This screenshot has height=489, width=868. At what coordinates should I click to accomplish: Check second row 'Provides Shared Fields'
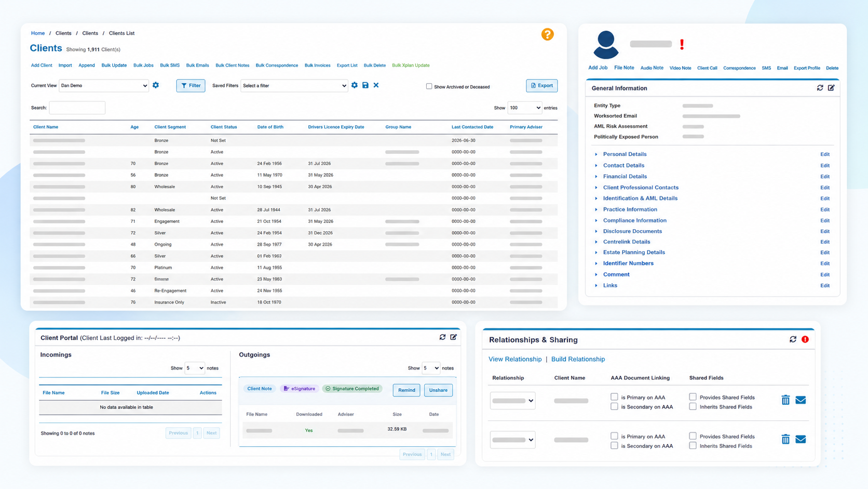tap(693, 436)
